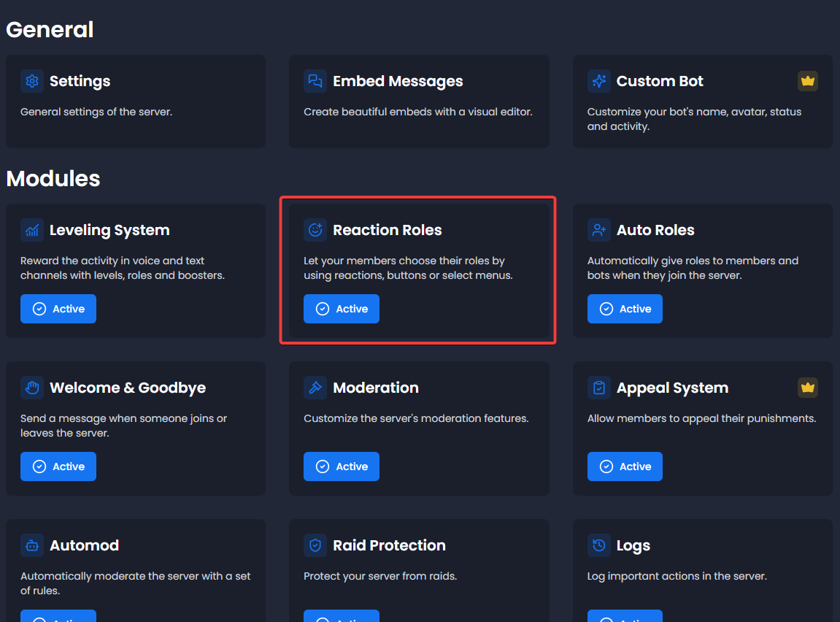Click 'Automatically moderate the server' description
This screenshot has width=840, height=622.
tap(136, 583)
